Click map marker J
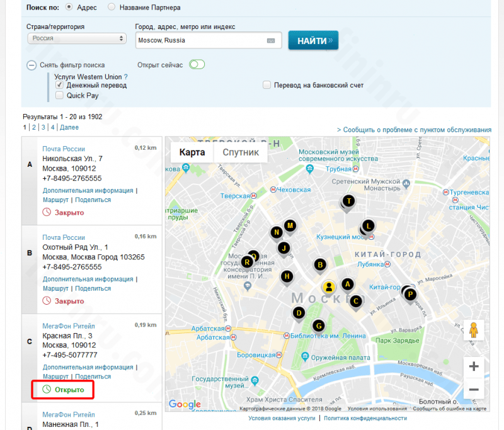 284,248
